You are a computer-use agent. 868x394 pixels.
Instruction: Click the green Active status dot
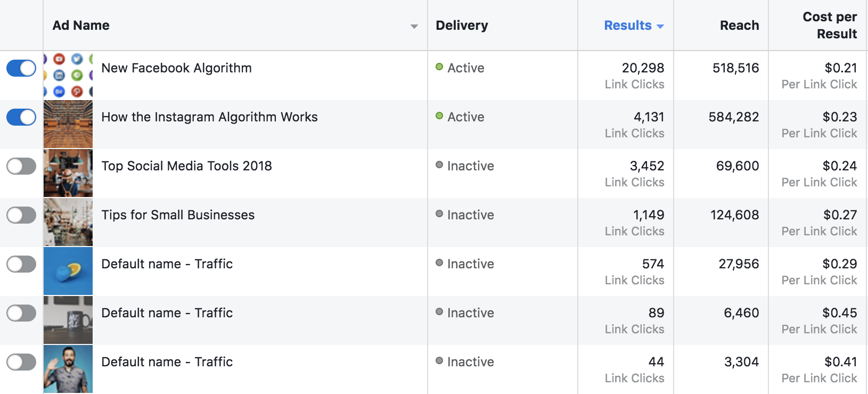(x=439, y=68)
